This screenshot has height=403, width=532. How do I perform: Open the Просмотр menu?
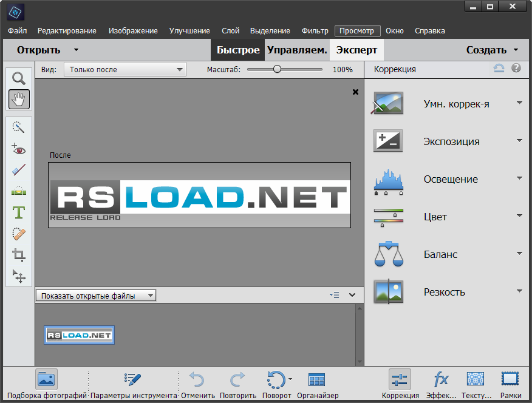click(357, 31)
